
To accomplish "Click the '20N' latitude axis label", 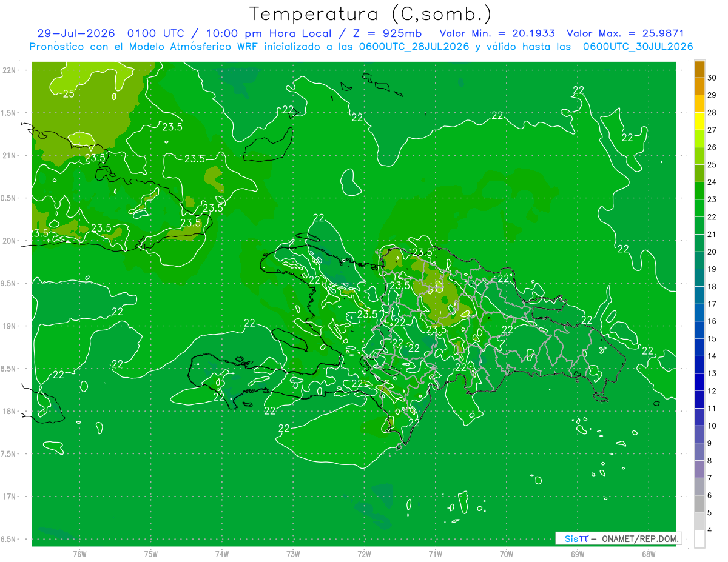I will pos(10,241).
